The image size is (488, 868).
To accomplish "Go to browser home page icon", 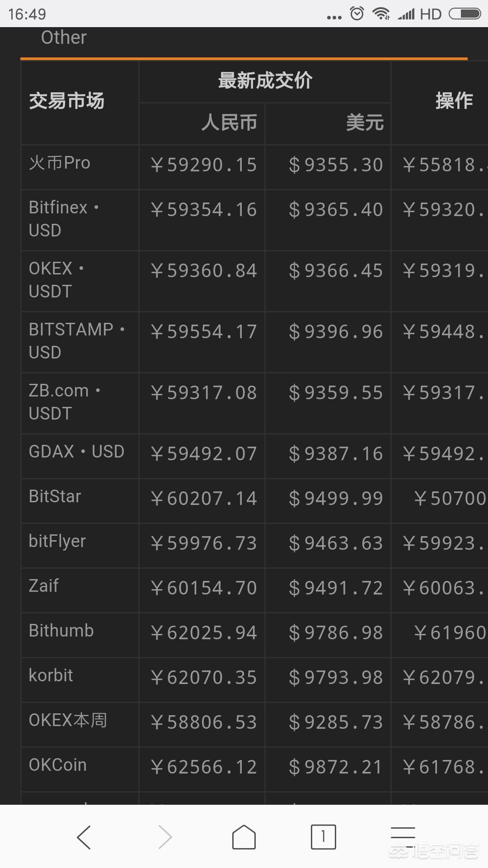I will click(244, 837).
